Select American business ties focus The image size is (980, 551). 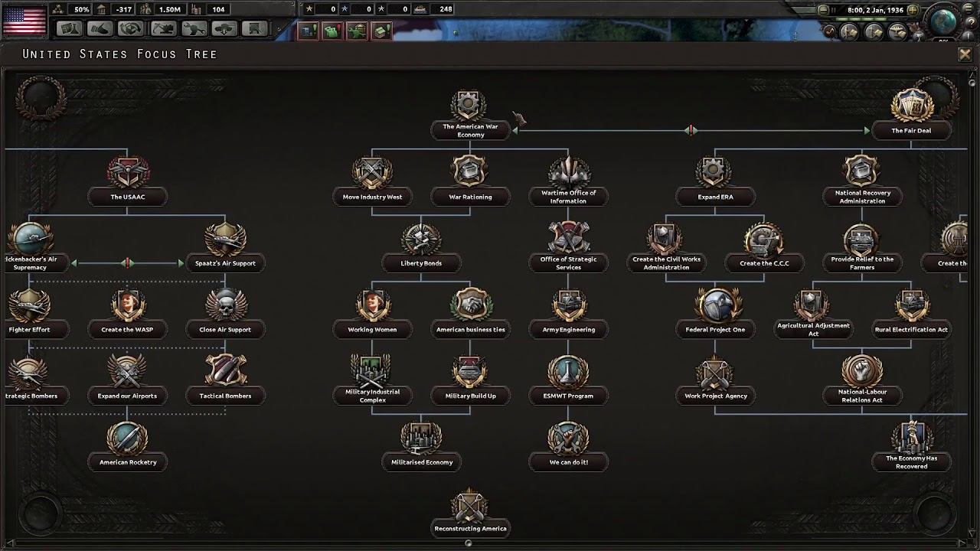470,315
